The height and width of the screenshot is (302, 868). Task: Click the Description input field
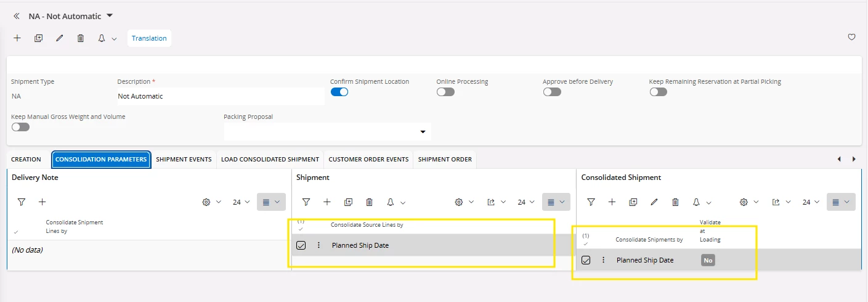tap(220, 96)
